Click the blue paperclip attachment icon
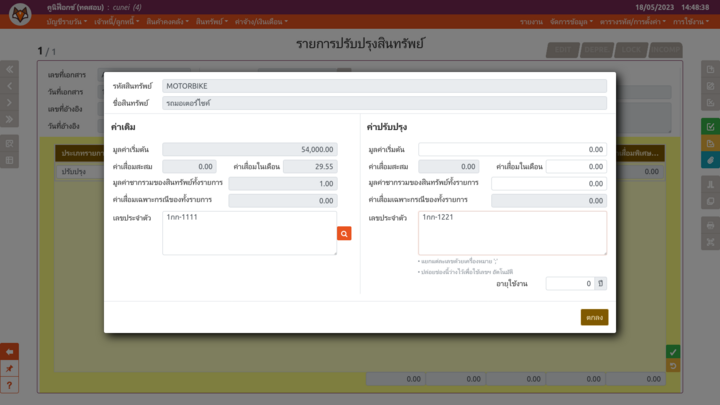The width and height of the screenshot is (720, 405). (710, 160)
